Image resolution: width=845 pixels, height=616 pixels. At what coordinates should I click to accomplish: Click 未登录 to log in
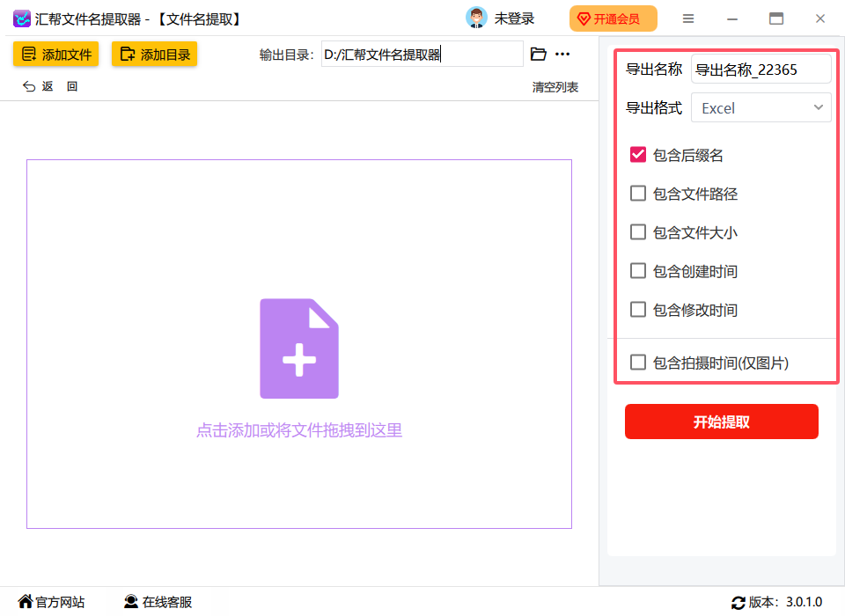click(x=514, y=18)
